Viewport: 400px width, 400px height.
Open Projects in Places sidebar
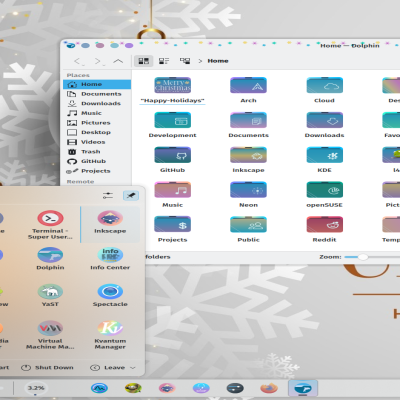97,171
